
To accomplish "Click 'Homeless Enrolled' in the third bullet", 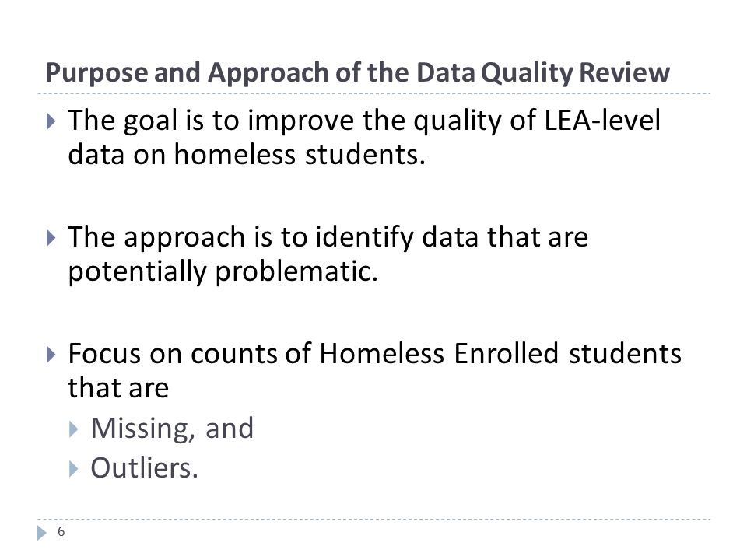I will click(x=438, y=354).
